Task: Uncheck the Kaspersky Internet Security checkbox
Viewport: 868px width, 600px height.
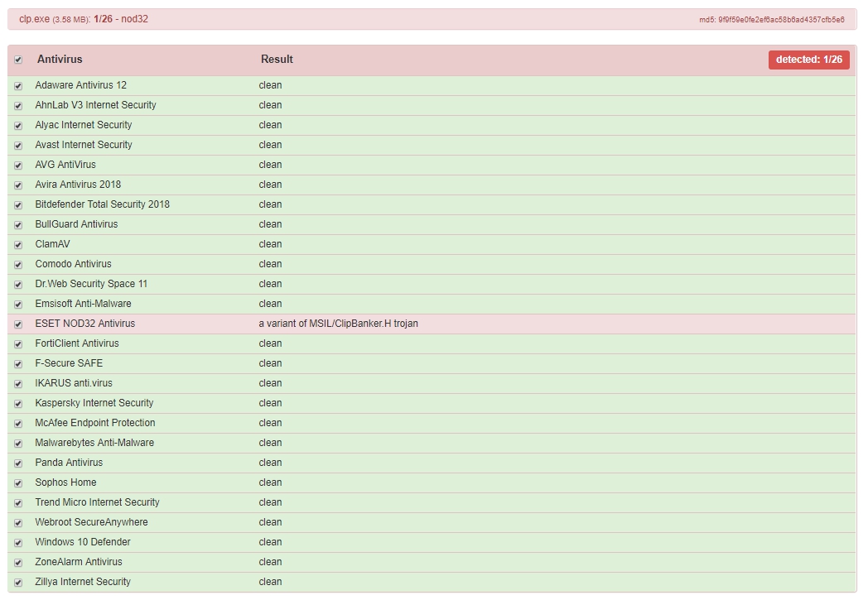Action: tap(18, 404)
